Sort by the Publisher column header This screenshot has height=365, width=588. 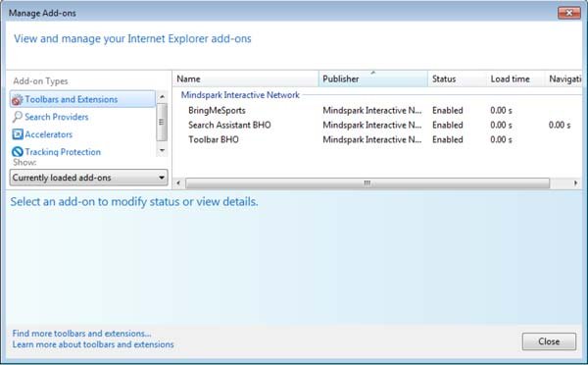[x=372, y=78]
